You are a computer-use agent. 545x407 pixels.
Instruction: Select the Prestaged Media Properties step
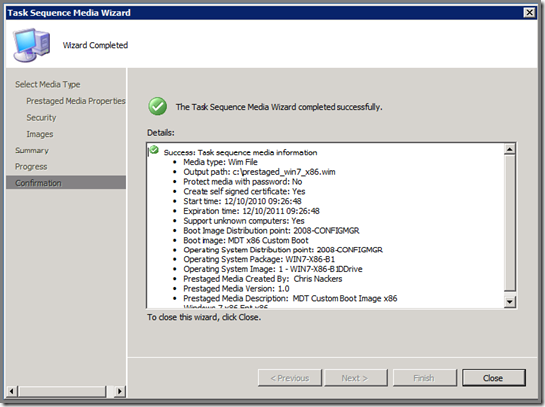[76, 101]
